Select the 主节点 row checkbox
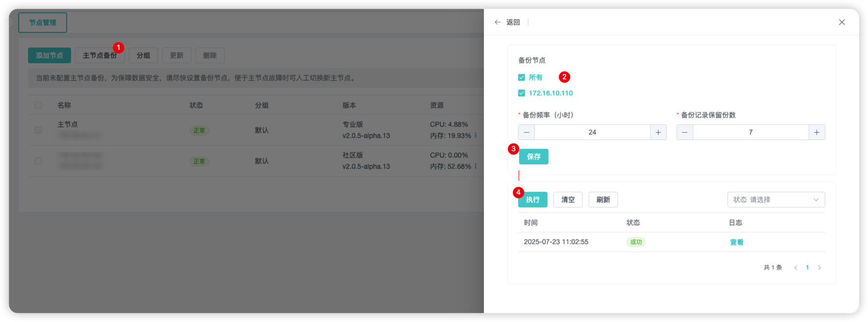 click(x=38, y=130)
